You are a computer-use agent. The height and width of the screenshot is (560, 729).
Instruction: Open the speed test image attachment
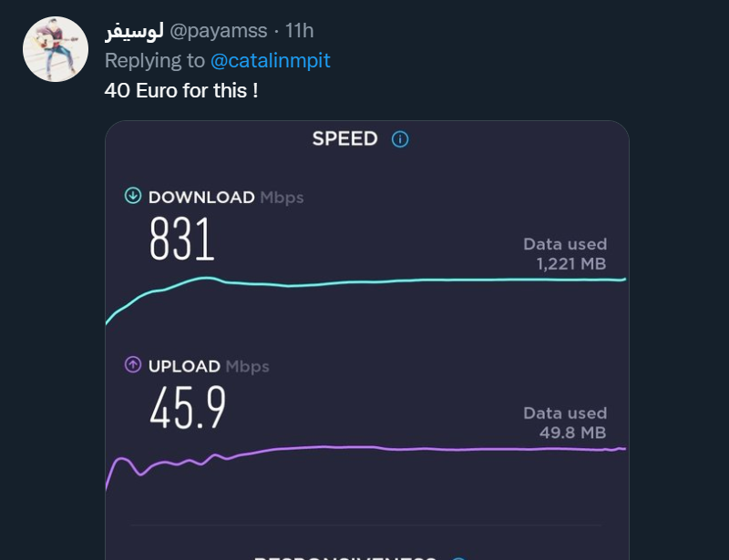tap(367, 341)
